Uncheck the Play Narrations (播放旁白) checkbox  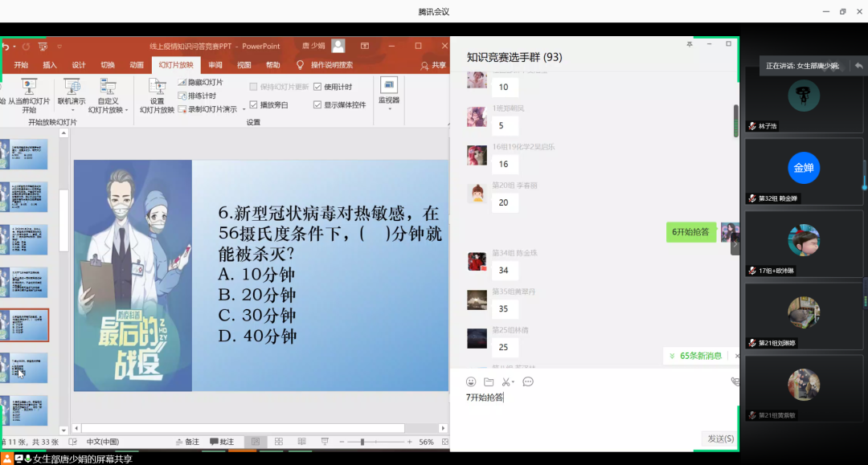coord(254,104)
